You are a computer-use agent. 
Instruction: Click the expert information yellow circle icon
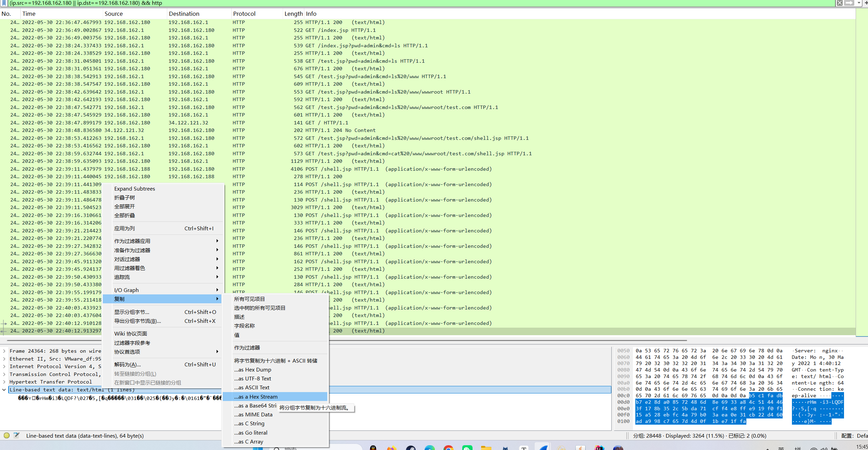(7, 436)
